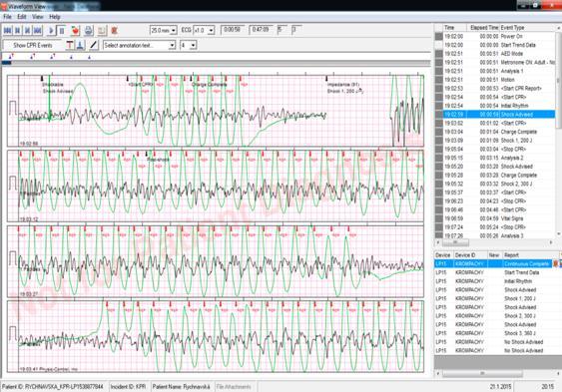Jump to first waveform page icon

pyautogui.click(x=8, y=31)
